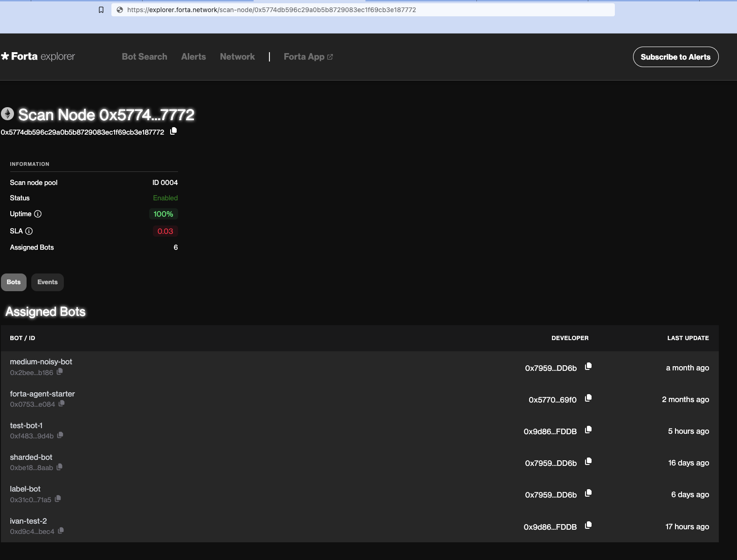Click developer 0x9d86...FDDB in ivan-test-2 row
Viewport: 737px width, 560px height.
550,527
